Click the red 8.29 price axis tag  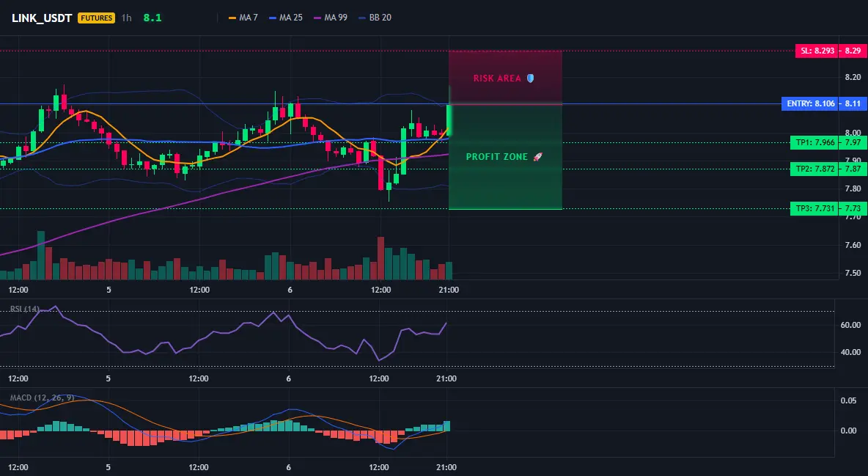(853, 51)
